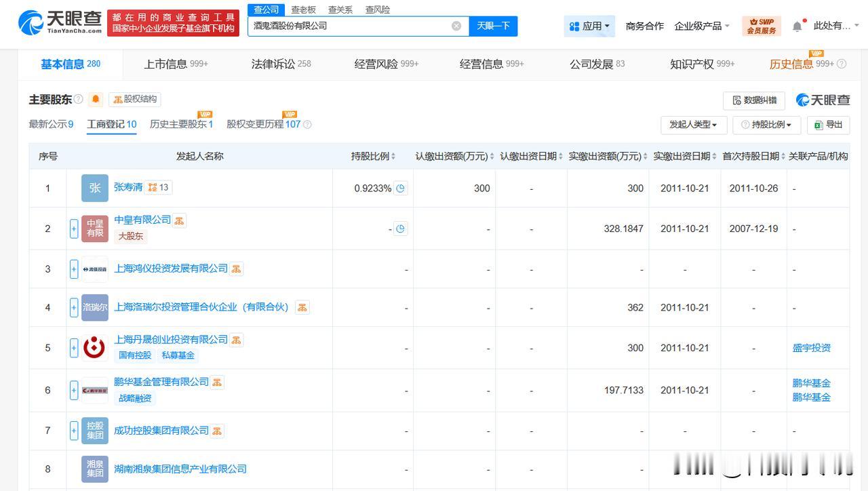Click the 导出 export button
This screenshot has height=491, width=868.
coord(828,125)
